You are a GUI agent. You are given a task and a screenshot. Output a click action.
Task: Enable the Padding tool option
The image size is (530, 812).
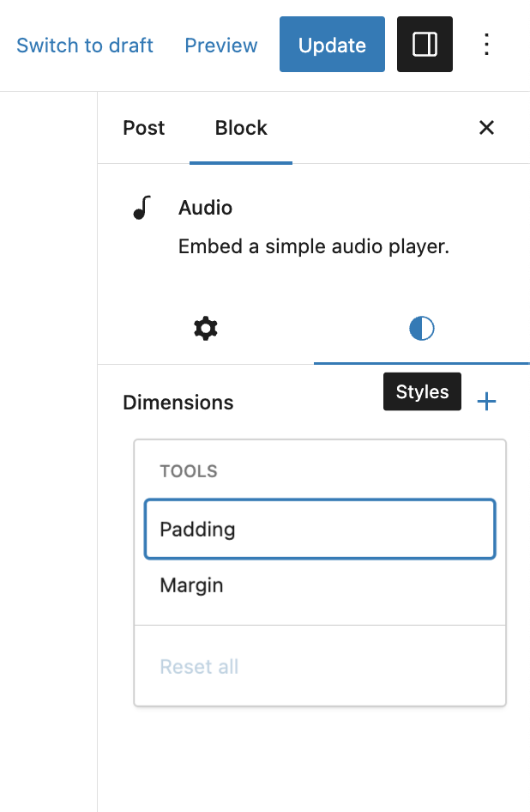click(320, 530)
